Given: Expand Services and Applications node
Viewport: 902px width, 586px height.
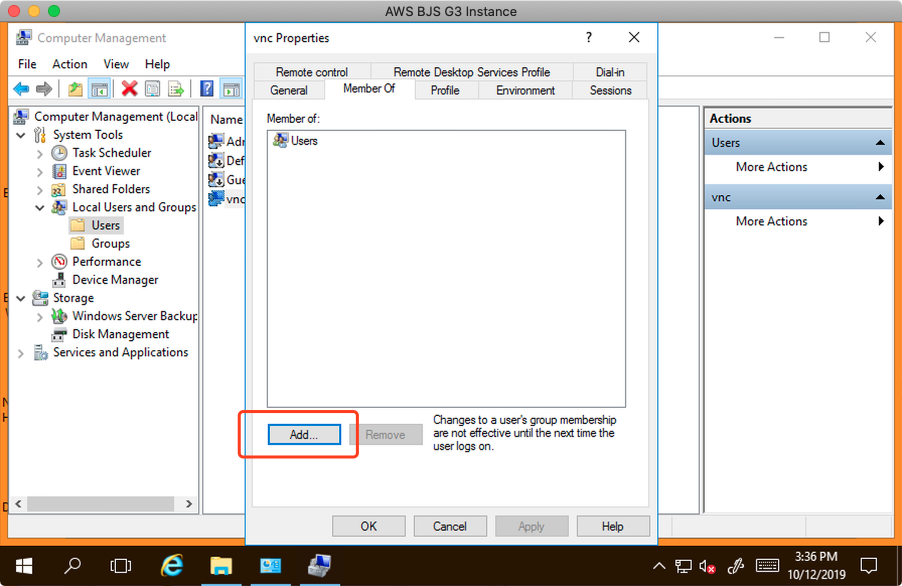Looking at the screenshot, I should click(21, 353).
